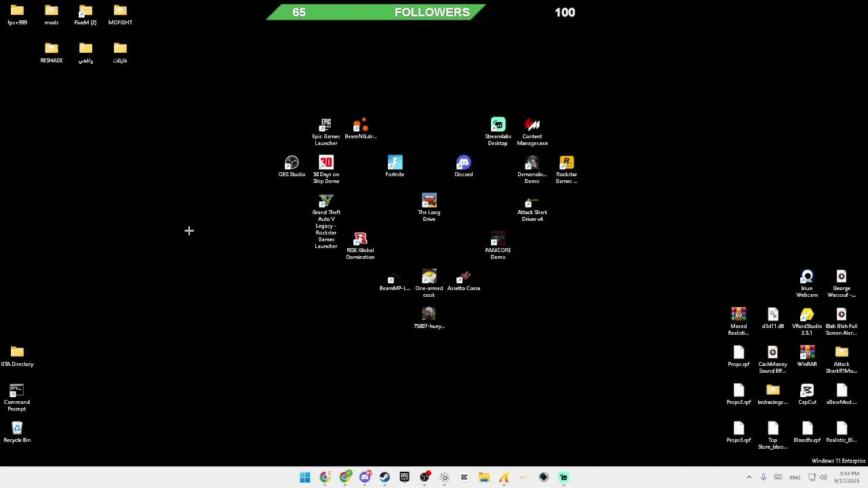The height and width of the screenshot is (488, 868).
Task: Select the Content Manager.exe desktop icon
Action: tap(532, 131)
